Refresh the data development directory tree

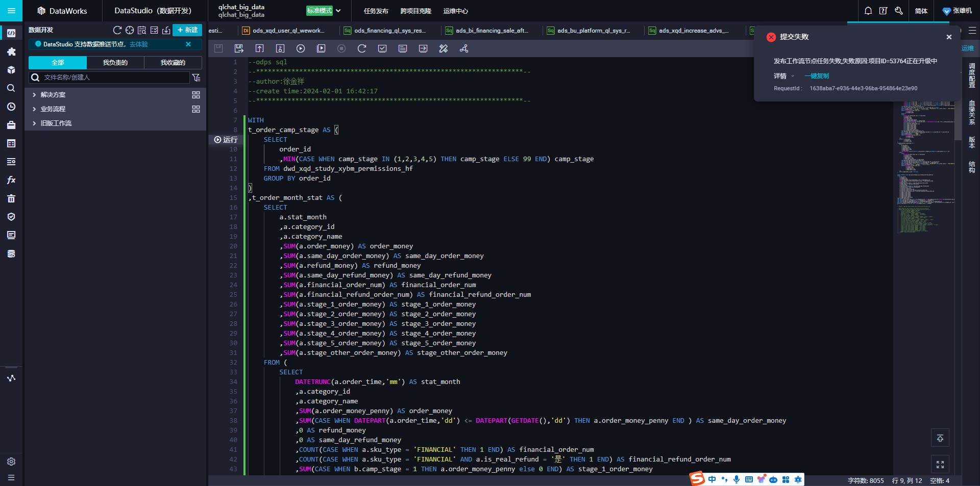coord(117,30)
